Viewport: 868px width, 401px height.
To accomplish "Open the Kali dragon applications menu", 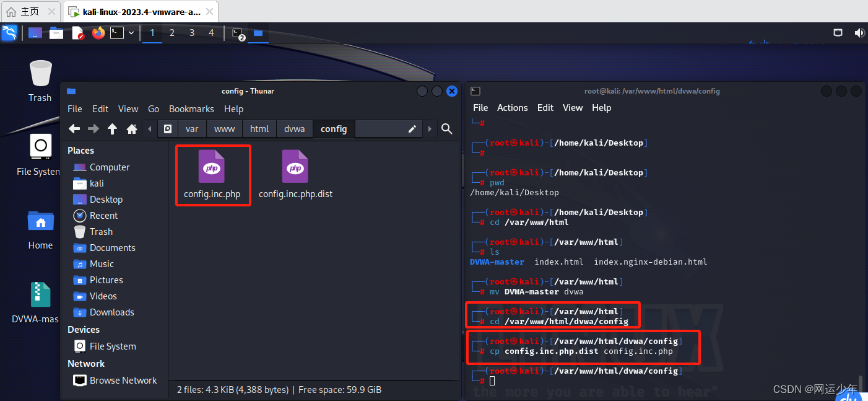I will pos(9,33).
